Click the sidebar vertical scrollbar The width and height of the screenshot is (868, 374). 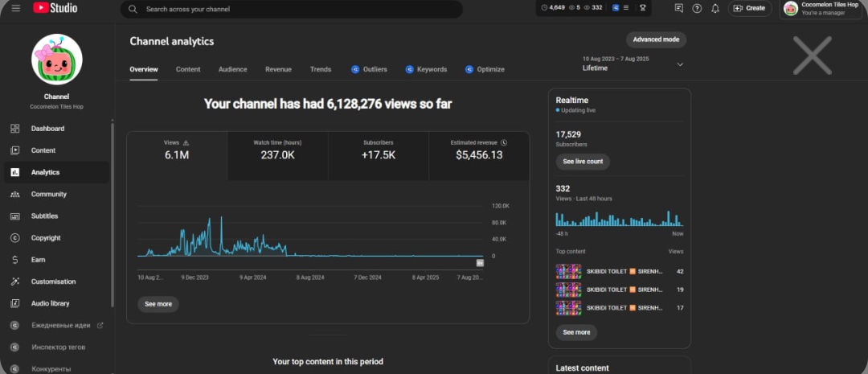(x=113, y=215)
